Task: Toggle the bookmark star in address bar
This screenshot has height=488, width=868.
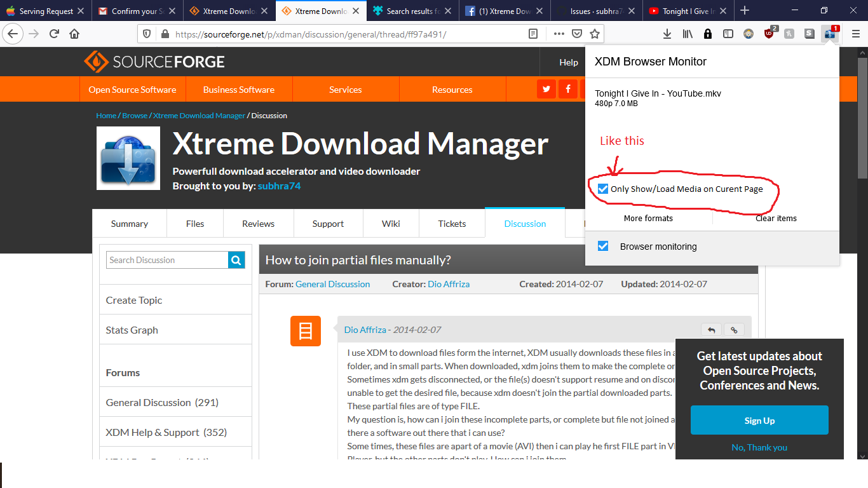Action: click(594, 34)
